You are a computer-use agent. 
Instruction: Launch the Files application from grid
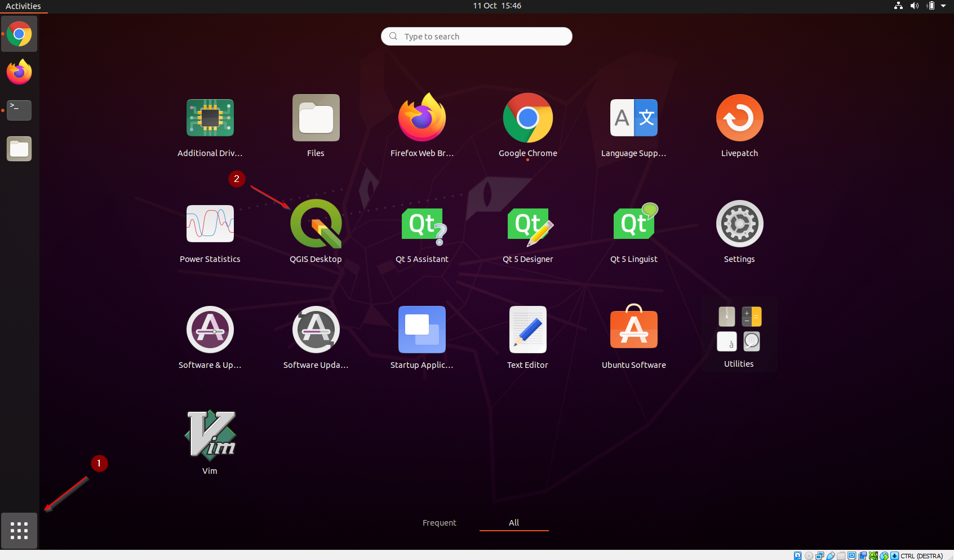pyautogui.click(x=316, y=118)
